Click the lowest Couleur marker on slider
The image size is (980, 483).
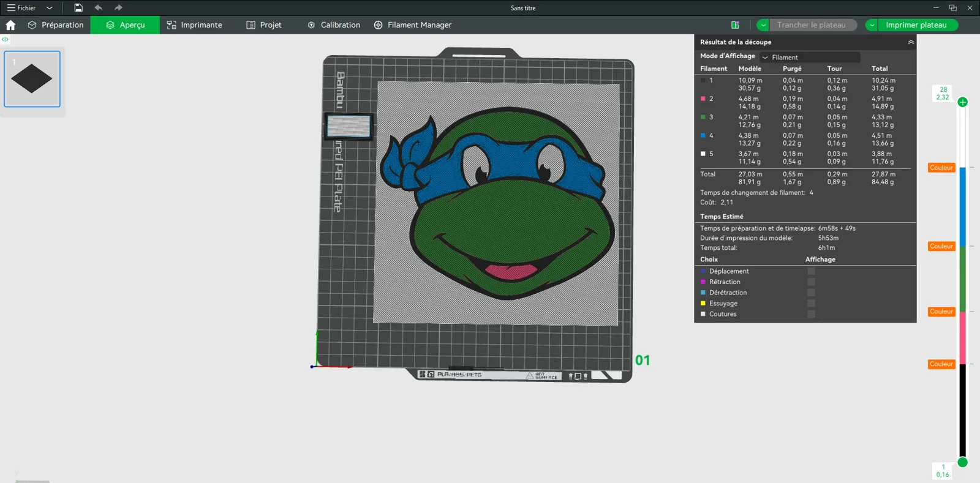point(941,364)
